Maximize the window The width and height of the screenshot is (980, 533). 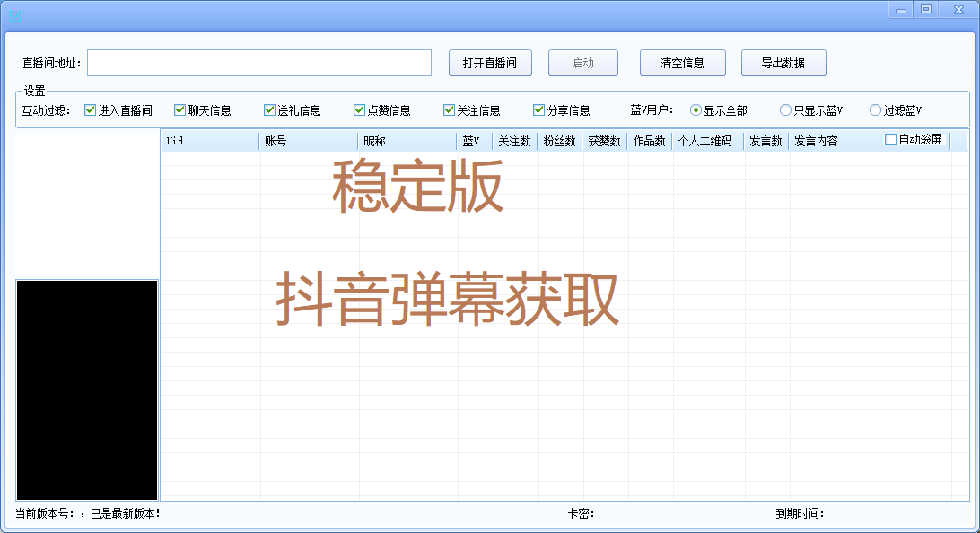pyautogui.click(x=925, y=10)
